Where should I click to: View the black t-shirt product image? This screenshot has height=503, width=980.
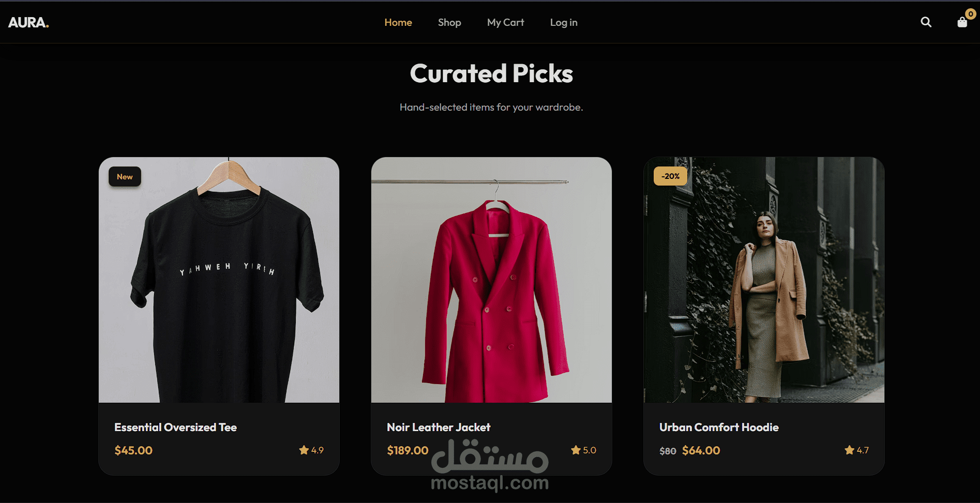coord(219,280)
